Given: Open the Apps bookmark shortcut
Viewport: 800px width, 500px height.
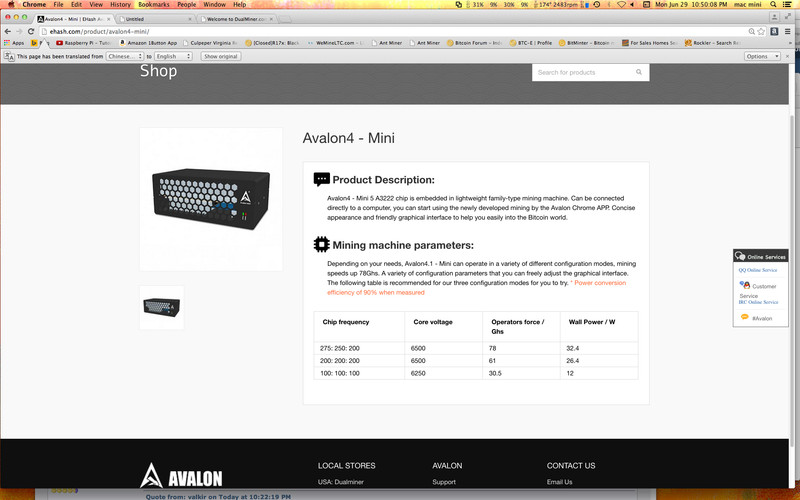Looking at the screenshot, I should 14,43.
